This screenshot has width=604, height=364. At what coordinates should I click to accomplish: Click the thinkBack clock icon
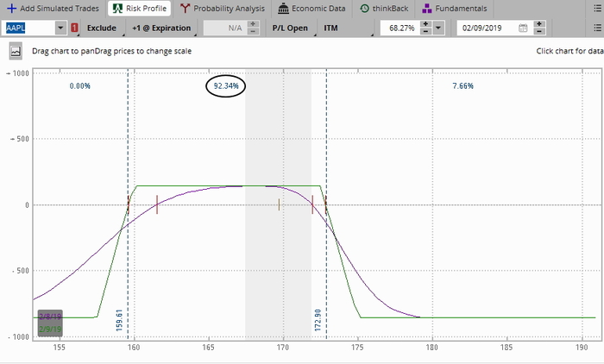coord(364,9)
